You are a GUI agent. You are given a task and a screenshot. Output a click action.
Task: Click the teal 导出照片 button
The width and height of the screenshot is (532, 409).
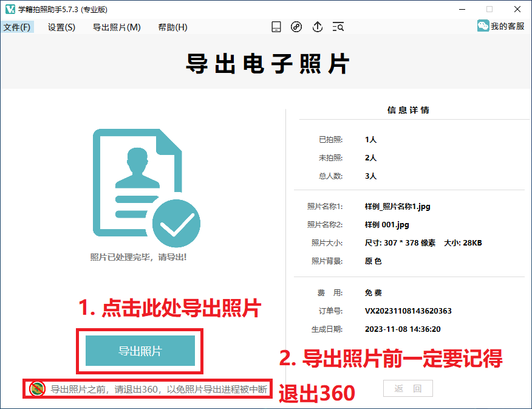pyautogui.click(x=140, y=351)
